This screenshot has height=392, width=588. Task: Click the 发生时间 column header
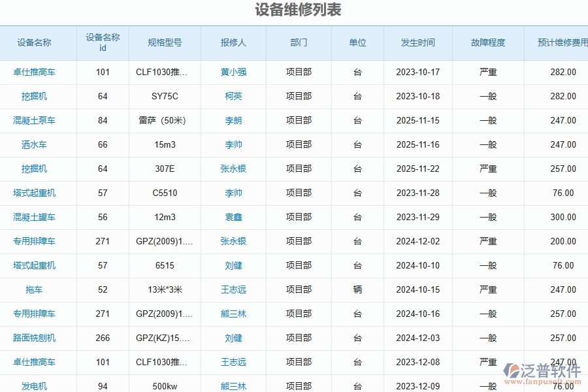tap(417, 42)
